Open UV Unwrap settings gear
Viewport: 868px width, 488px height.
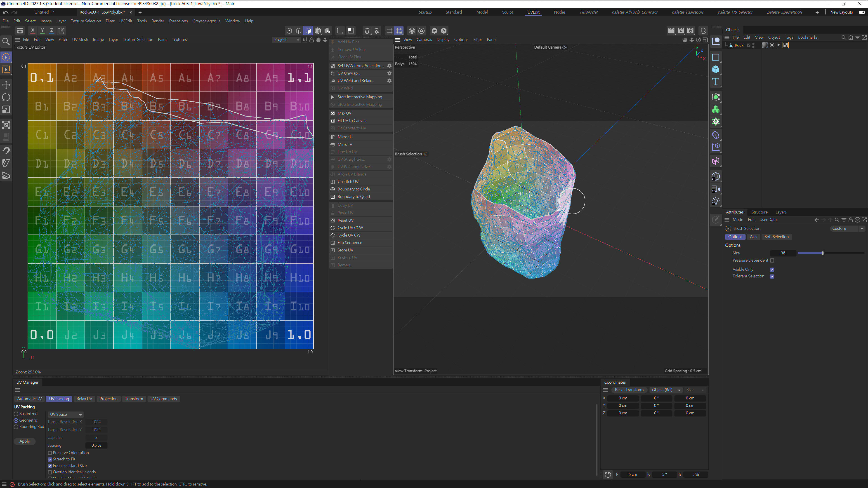tap(389, 73)
